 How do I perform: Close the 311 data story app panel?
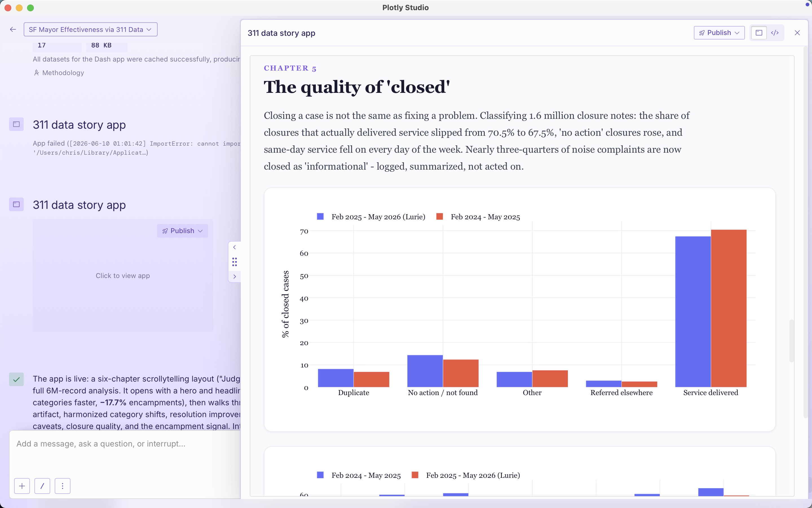[797, 32]
